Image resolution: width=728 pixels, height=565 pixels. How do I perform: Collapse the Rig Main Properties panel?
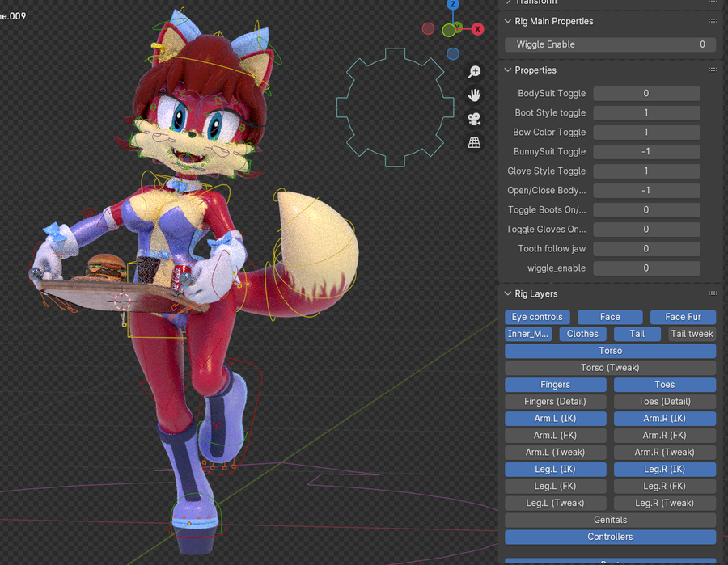click(508, 21)
